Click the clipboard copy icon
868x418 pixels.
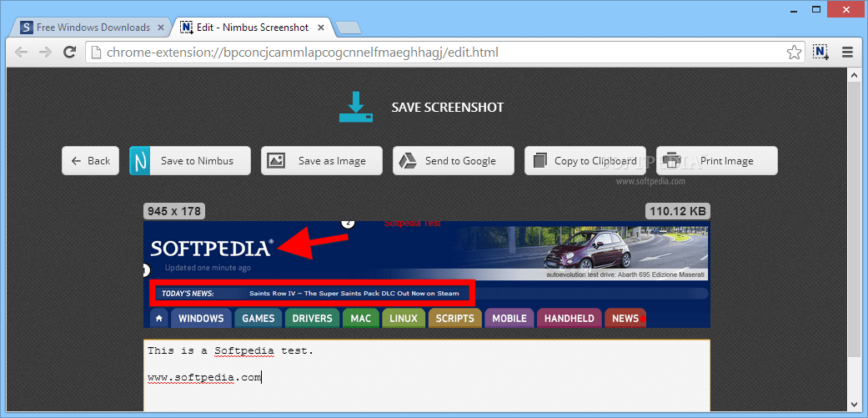539,161
